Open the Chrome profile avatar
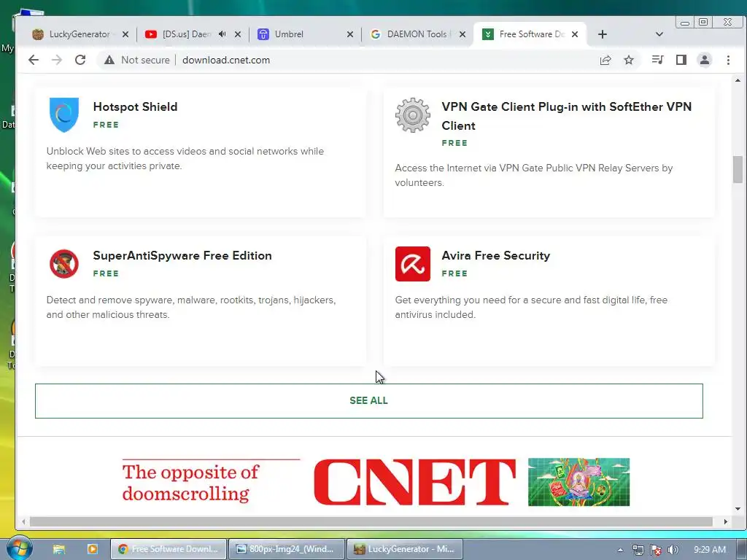 [705, 60]
